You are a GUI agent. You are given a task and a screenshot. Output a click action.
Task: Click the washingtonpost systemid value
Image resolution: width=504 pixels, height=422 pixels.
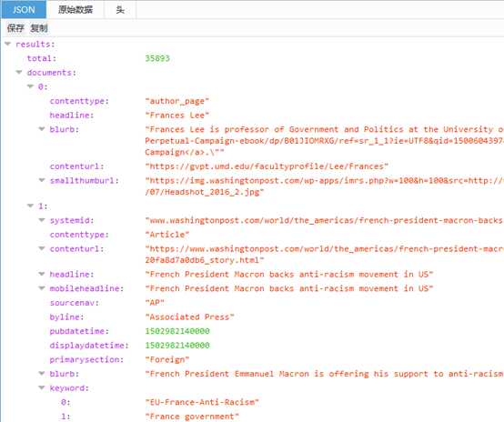pyautogui.click(x=324, y=220)
